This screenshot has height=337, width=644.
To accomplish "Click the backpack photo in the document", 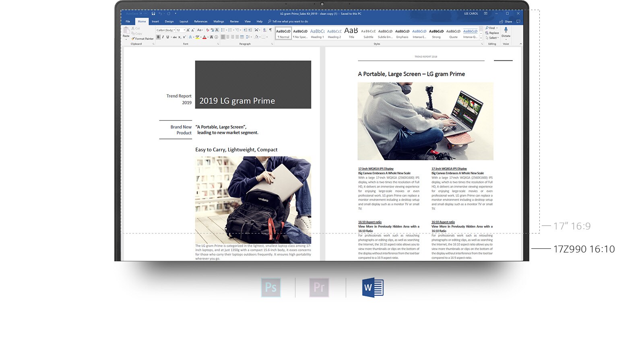I will (x=253, y=200).
